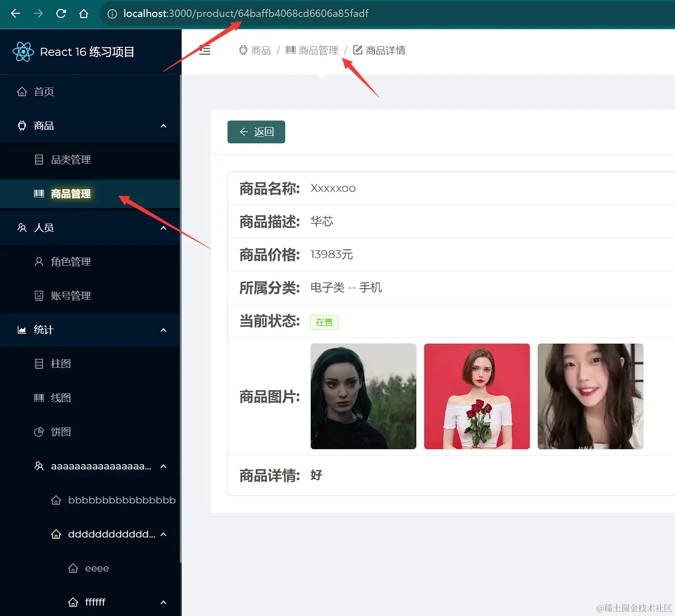The height and width of the screenshot is (616, 675).
Task: Click the ID card icon beside 账号管理
Action: tap(39, 296)
